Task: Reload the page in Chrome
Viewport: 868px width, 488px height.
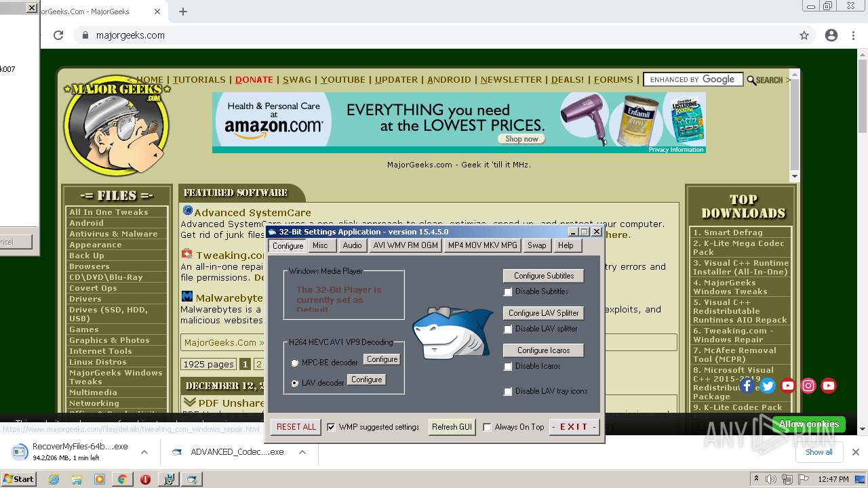Action: point(58,35)
